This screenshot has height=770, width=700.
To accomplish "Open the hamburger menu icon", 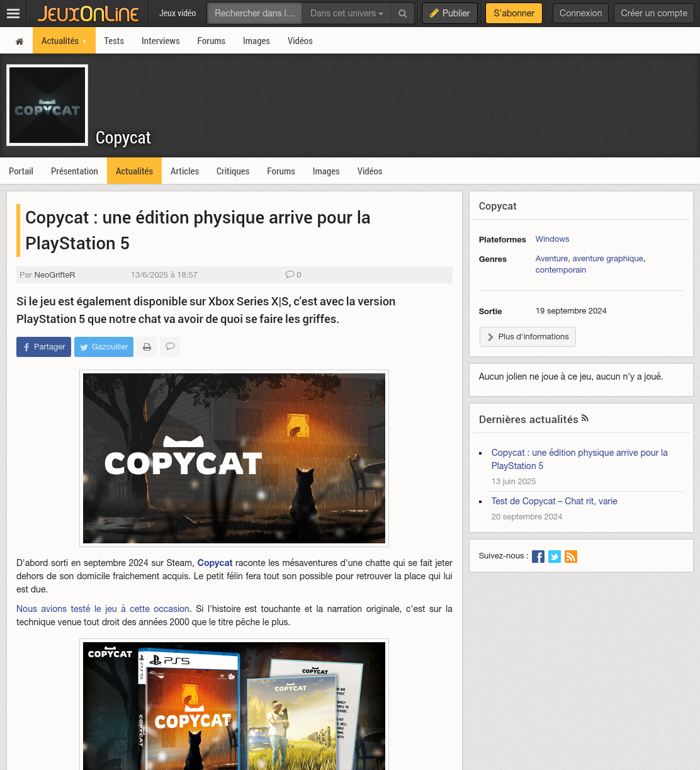I will [x=13, y=13].
